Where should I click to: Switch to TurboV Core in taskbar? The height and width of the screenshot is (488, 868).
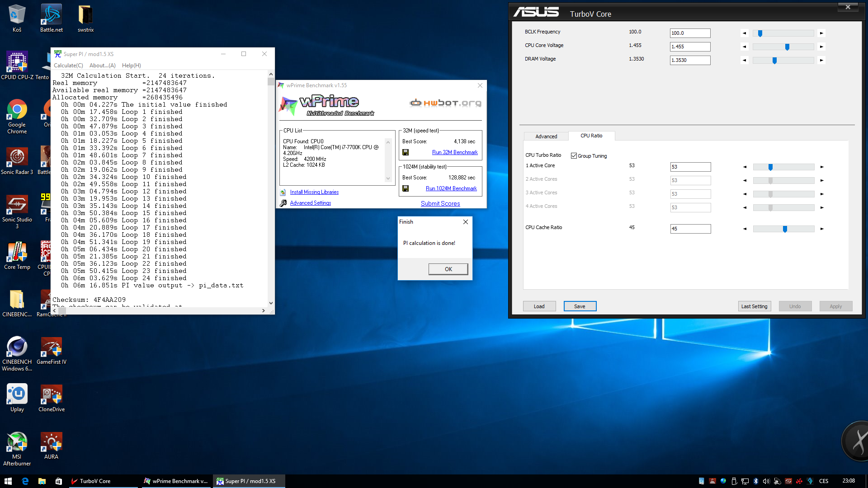[103, 481]
